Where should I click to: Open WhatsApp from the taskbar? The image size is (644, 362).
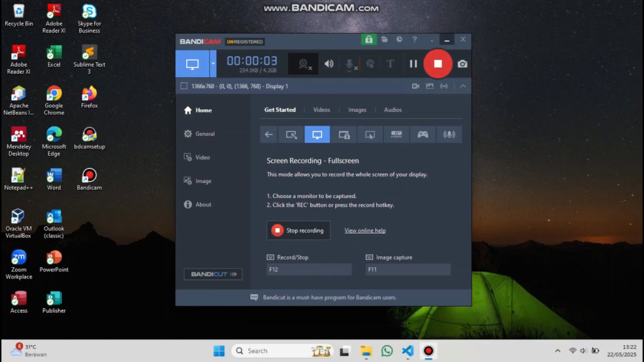click(x=387, y=351)
